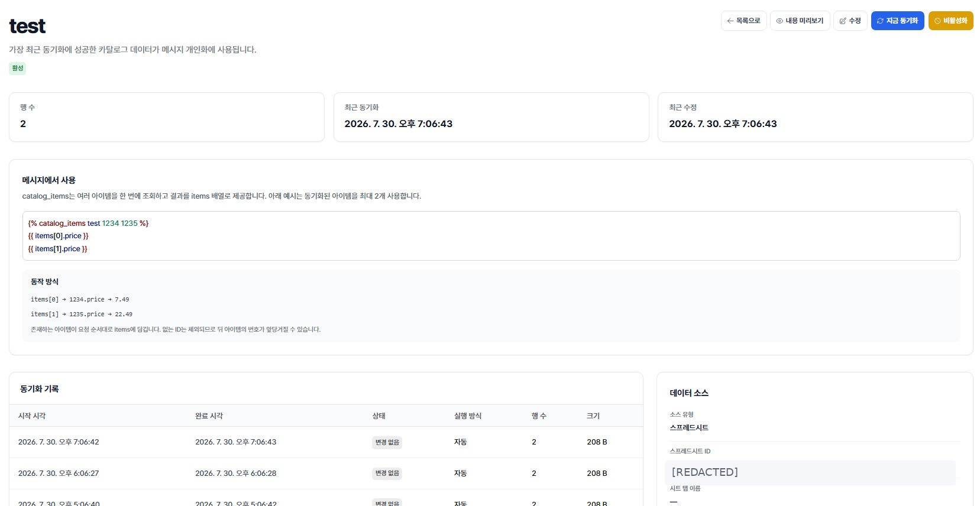Screen dimensions: 980x506
Task: Click the 행 수 value 2 card
Action: point(167,117)
